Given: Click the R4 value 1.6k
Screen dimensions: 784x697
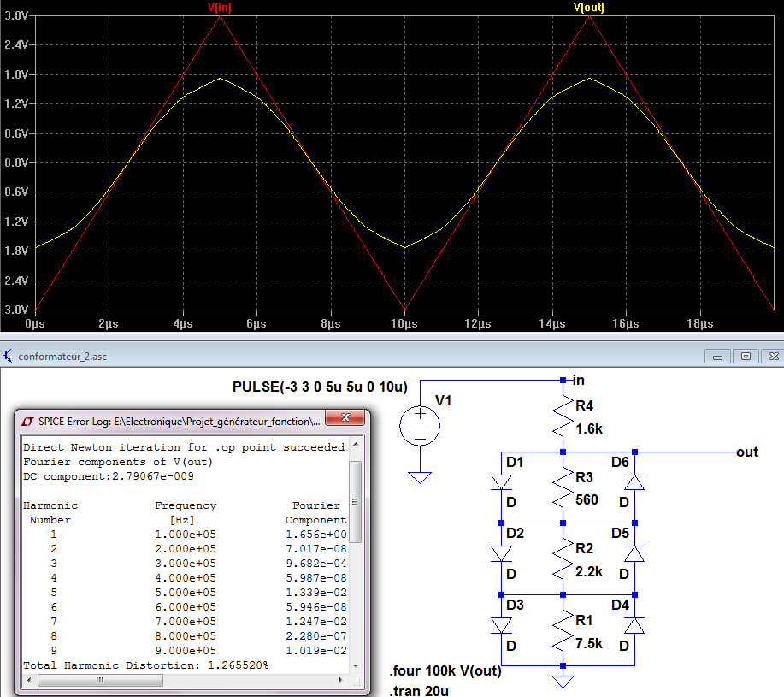Looking at the screenshot, I should 589,429.
